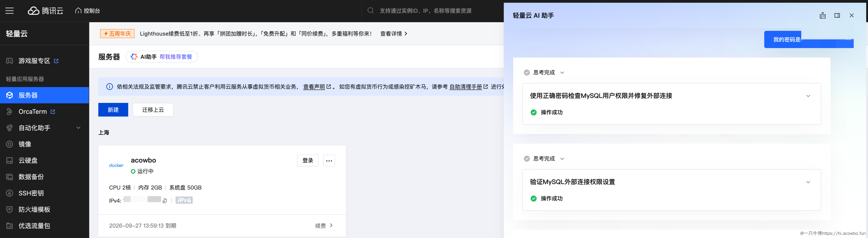Click the 轻量云 sidebar title
868x238 pixels.
pos(17,34)
